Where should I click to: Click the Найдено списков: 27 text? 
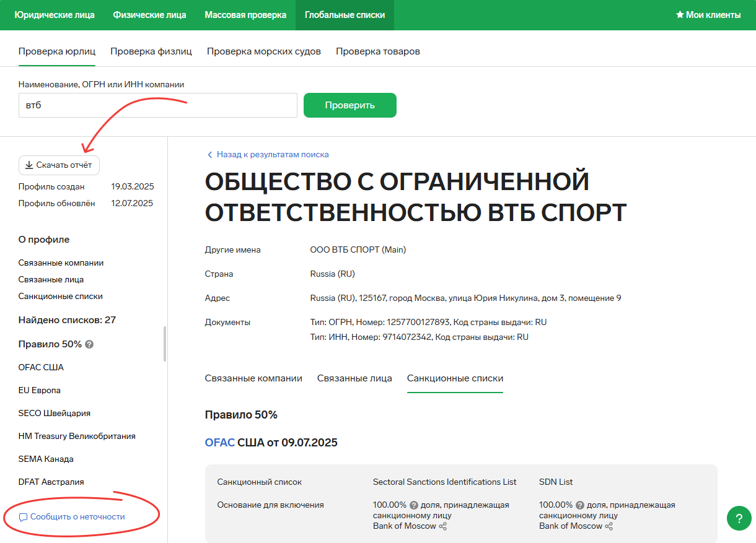point(67,321)
